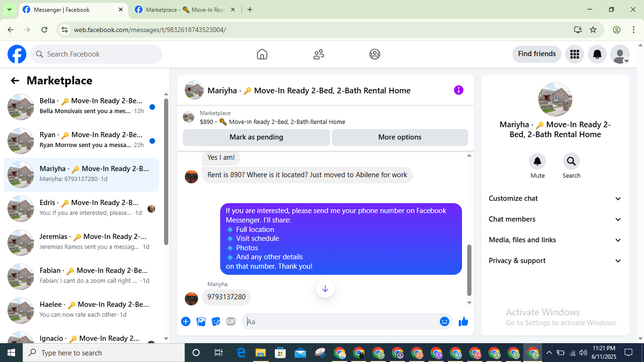Image resolution: width=644 pixels, height=362 pixels.
Task: Open Ryan's conversation in the list
Action: (x=81, y=141)
